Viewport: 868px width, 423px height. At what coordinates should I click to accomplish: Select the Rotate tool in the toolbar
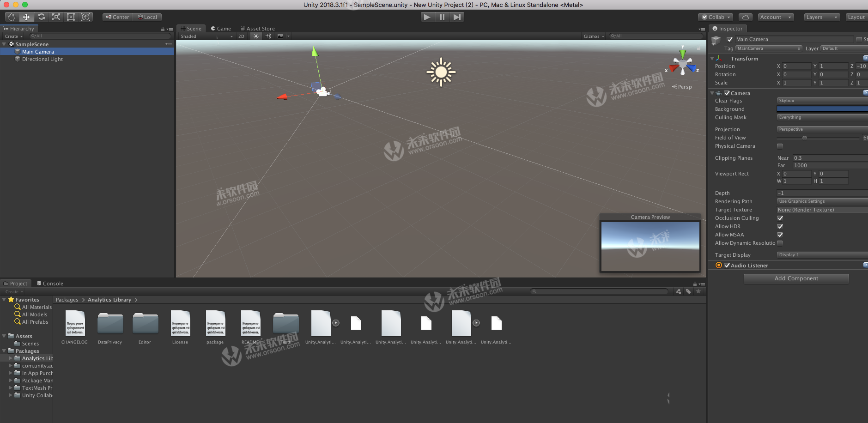point(41,17)
